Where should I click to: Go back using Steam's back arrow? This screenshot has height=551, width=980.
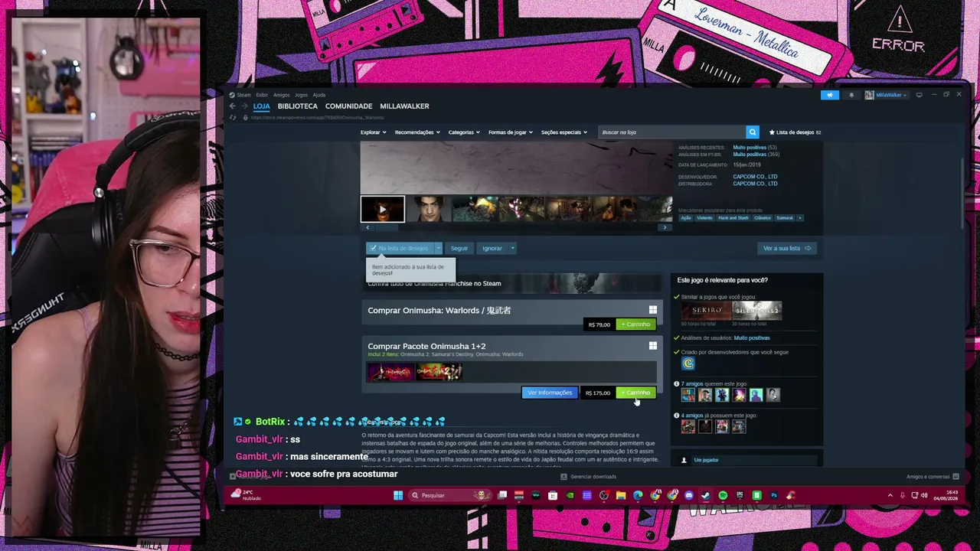tap(233, 106)
